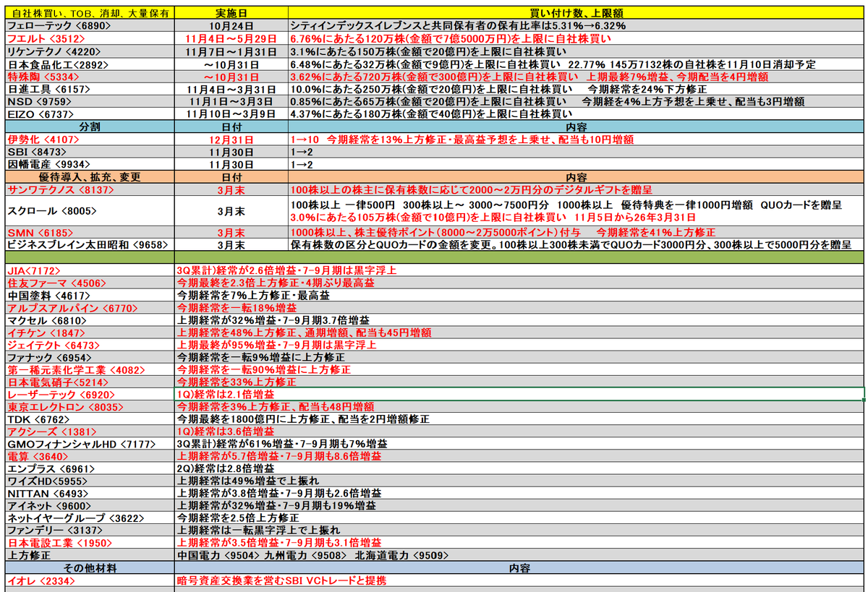The image size is (868, 592).
Task: Select the 自社株買い、TOB、消却、大量保有 header cell
Action: click(x=90, y=12)
